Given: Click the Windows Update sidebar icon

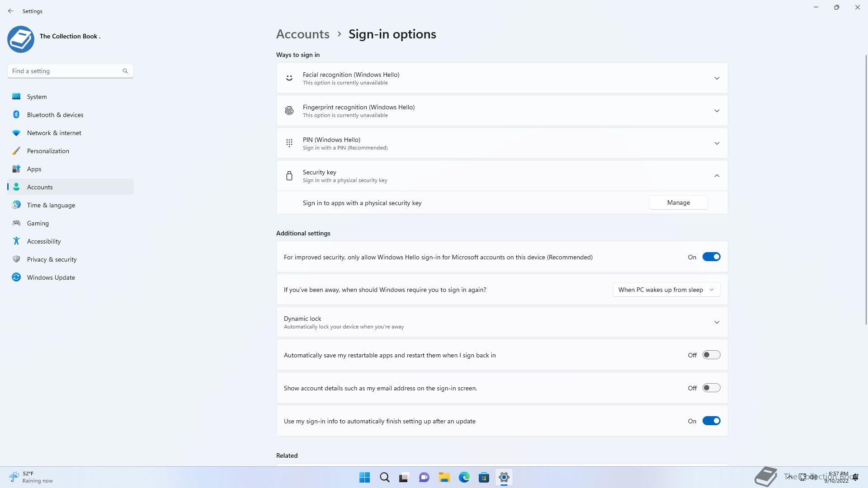Looking at the screenshot, I should [16, 277].
